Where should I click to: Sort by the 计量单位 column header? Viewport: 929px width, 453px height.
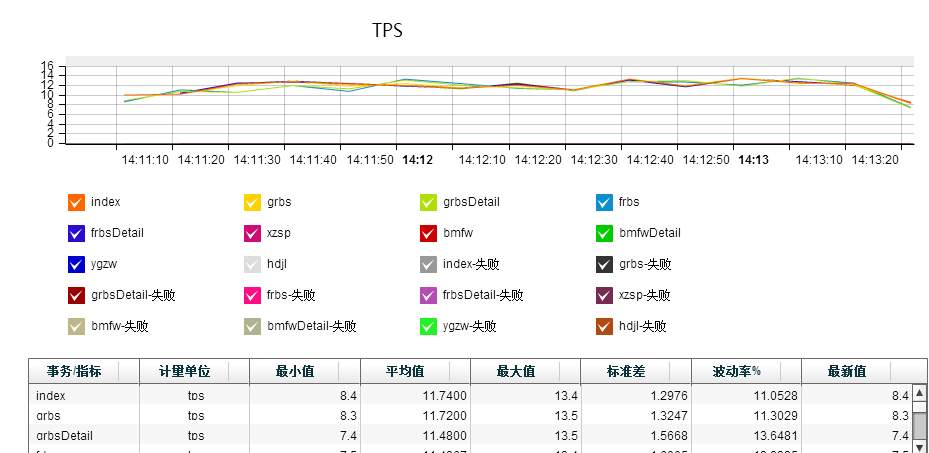pos(194,371)
